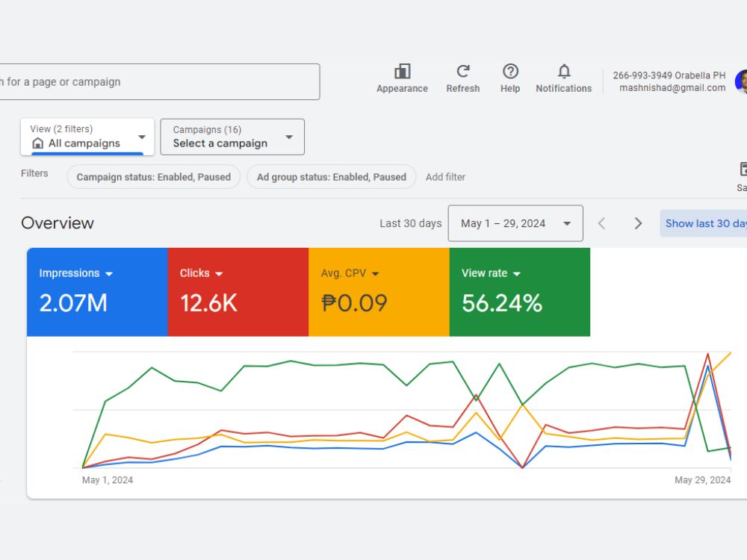Click the account profile avatar
Image resolution: width=747 pixels, height=560 pixels.
point(742,81)
